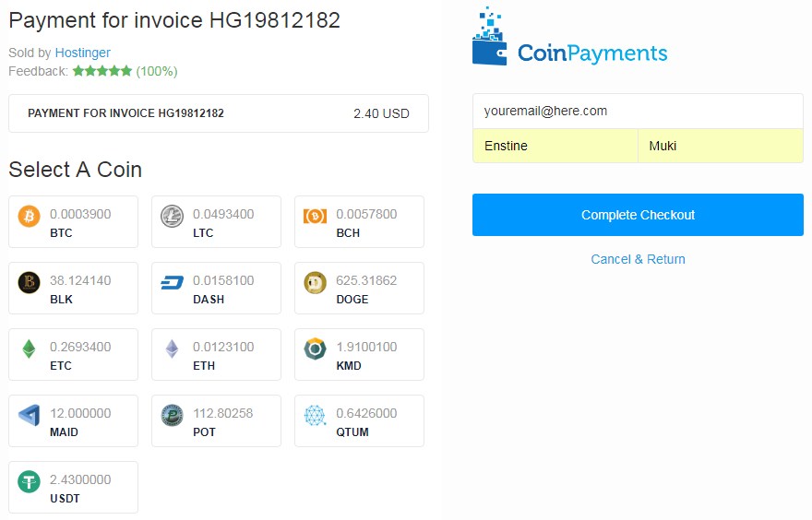Select the MaidSafe MAID icon
The width and height of the screenshot is (812, 520).
[29, 415]
